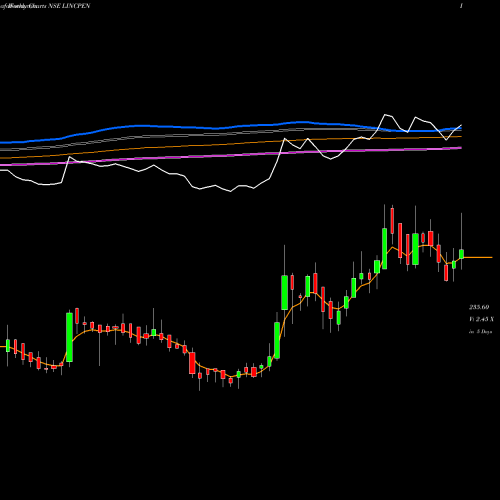Click the 'NSE LINCPEN' chart title text
500x500 pixels.
pos(69,6)
